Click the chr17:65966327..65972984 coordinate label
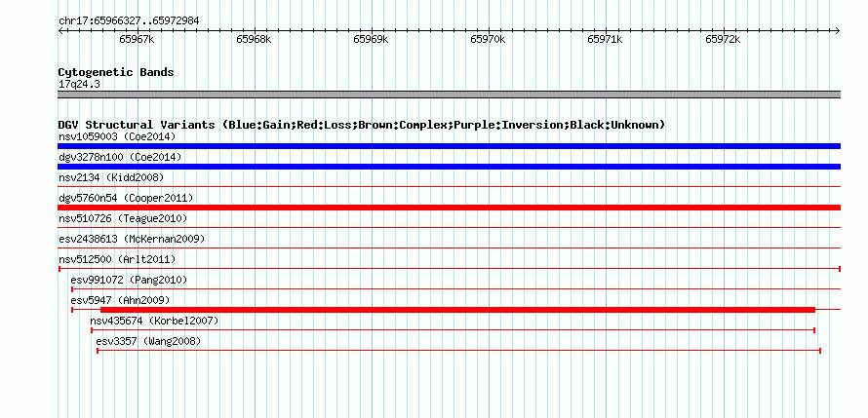868x418 pixels. (129, 21)
